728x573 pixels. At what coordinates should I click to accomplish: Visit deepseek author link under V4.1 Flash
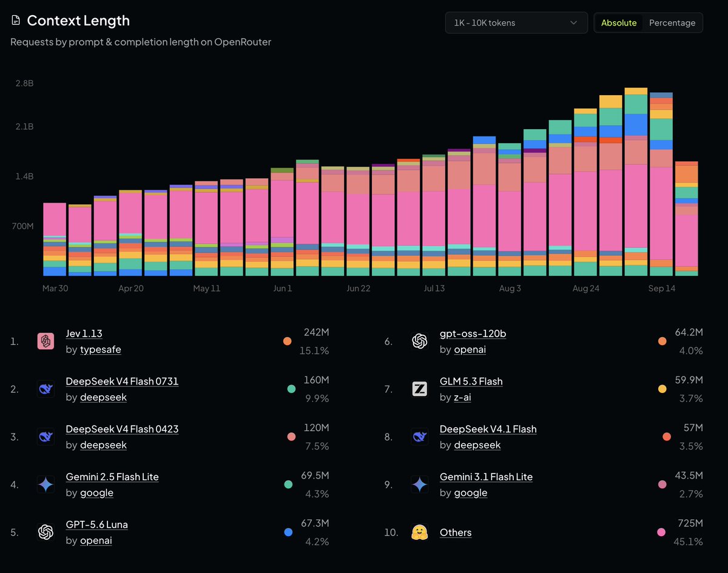(x=477, y=445)
